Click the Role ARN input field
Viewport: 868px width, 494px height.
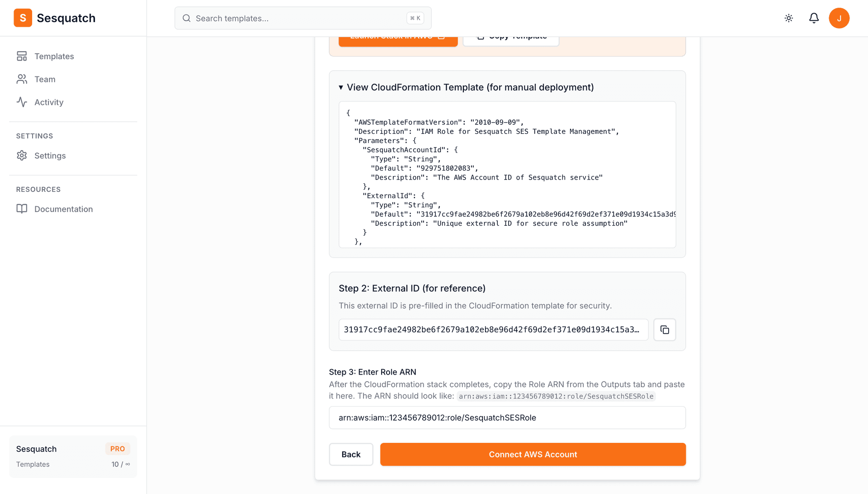point(507,418)
